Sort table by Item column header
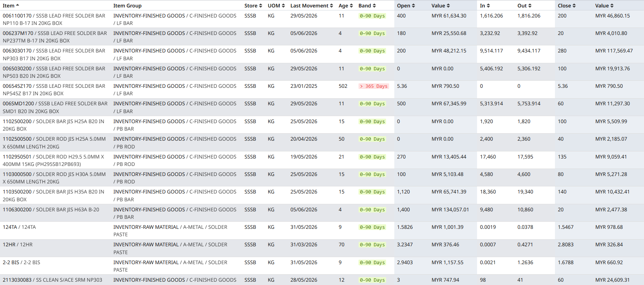The image size is (644, 285). click(x=11, y=6)
